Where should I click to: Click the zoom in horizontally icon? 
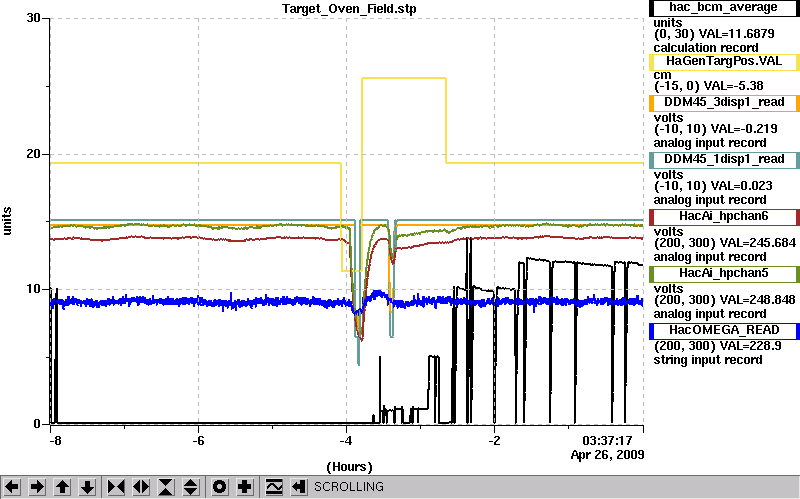(116, 487)
